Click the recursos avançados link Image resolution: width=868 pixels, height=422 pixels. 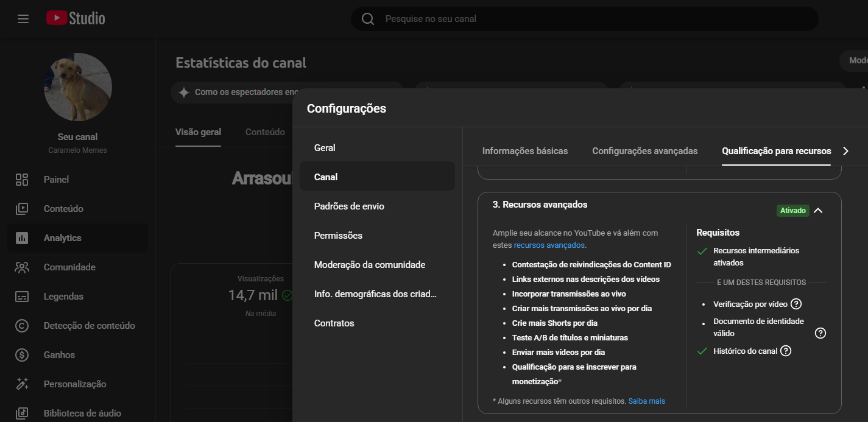(x=549, y=245)
